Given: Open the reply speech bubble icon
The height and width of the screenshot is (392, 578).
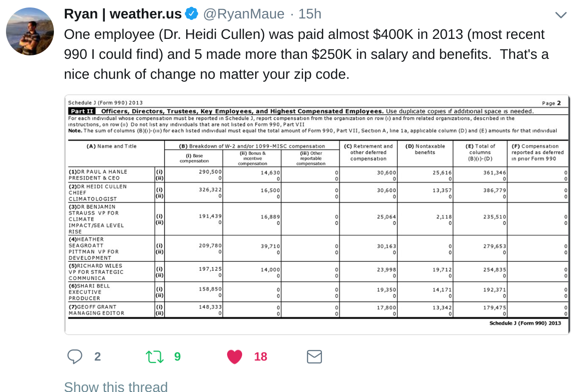Looking at the screenshot, I should (75, 357).
